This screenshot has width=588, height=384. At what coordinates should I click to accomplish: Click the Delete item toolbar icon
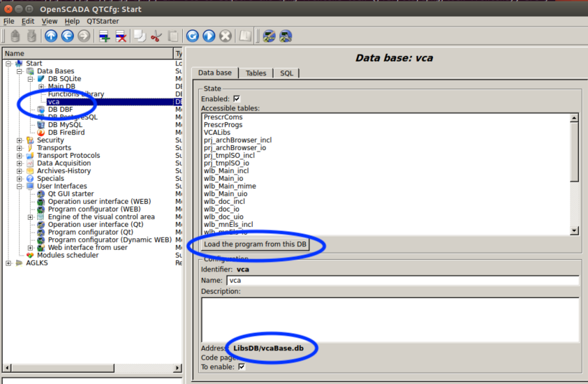(121, 36)
